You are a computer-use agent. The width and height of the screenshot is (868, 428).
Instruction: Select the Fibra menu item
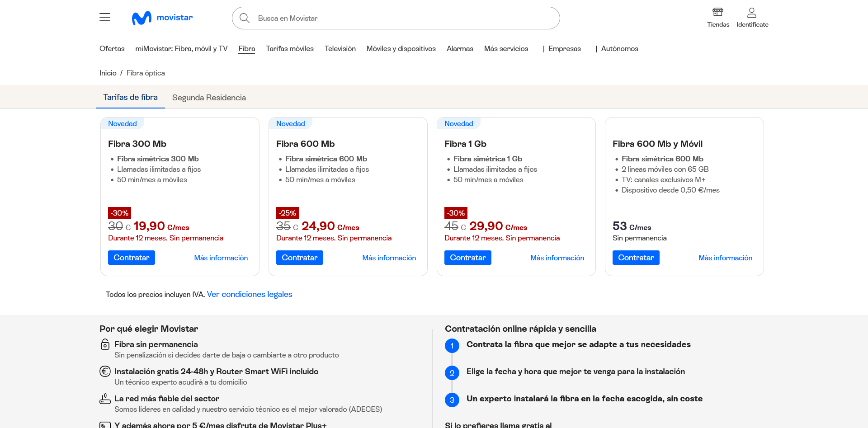[247, 49]
